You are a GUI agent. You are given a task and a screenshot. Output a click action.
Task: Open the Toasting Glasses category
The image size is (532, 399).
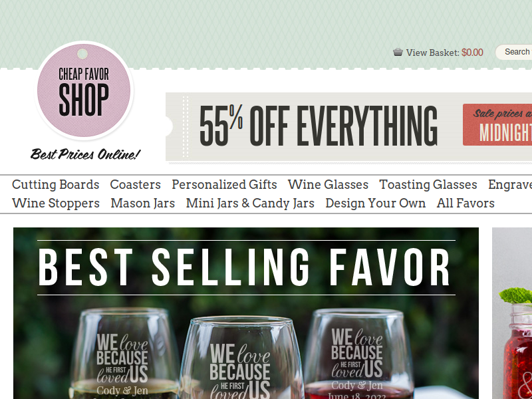[x=428, y=185]
